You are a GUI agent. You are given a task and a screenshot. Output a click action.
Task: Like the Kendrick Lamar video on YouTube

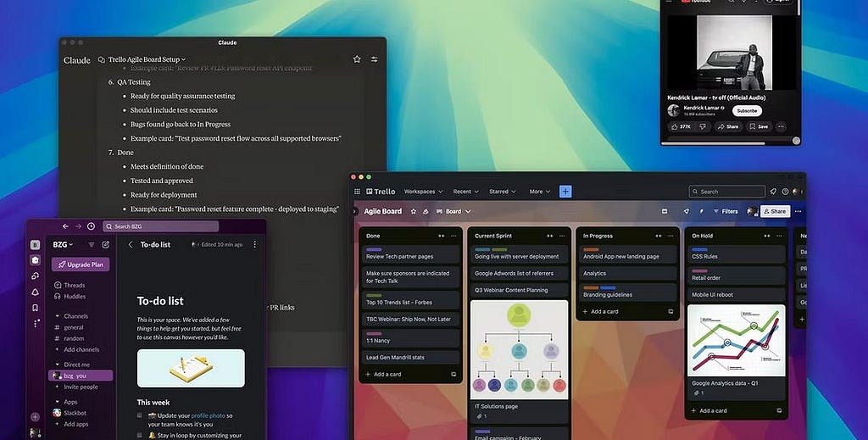[681, 126]
